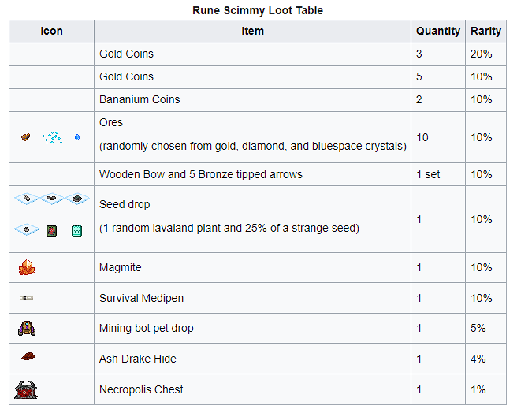Click the Survival Medipen icon
Screen dimensions: 532x413
26,298
